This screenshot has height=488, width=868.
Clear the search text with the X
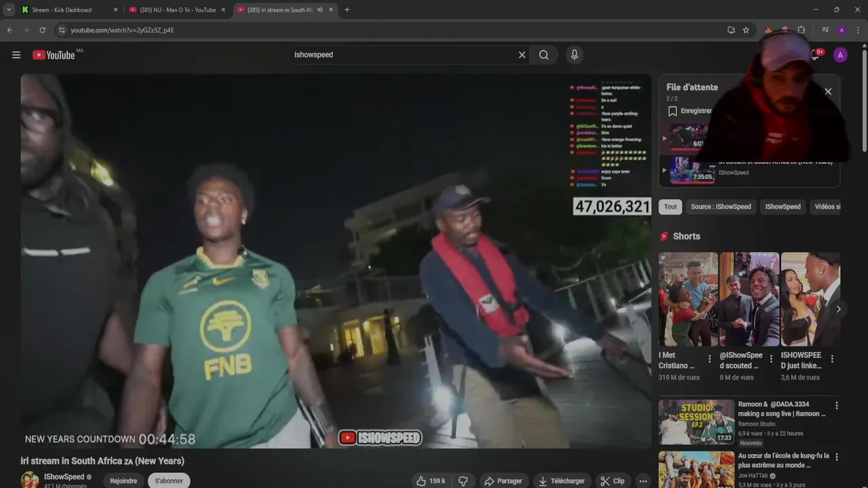tap(522, 55)
